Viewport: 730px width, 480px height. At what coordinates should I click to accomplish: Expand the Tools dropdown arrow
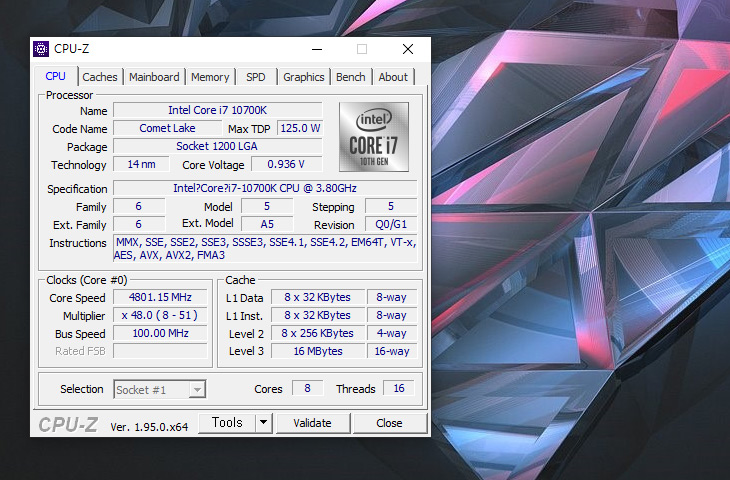(x=264, y=423)
